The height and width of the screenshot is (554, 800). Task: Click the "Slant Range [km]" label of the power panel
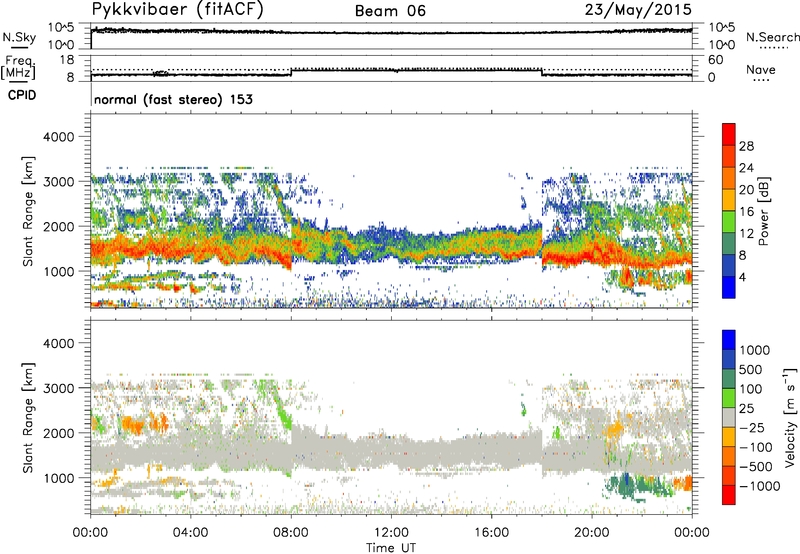pyautogui.click(x=29, y=211)
